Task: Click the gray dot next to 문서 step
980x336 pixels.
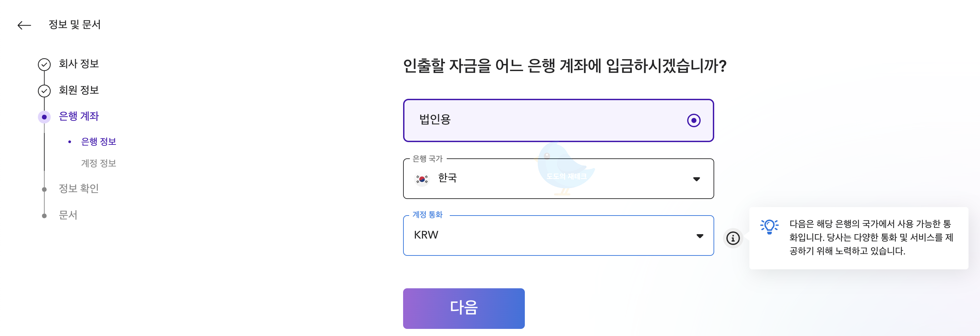Action: click(x=45, y=215)
